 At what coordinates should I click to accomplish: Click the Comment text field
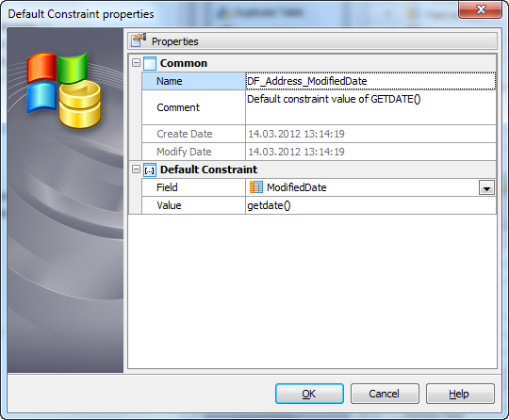tap(370, 107)
